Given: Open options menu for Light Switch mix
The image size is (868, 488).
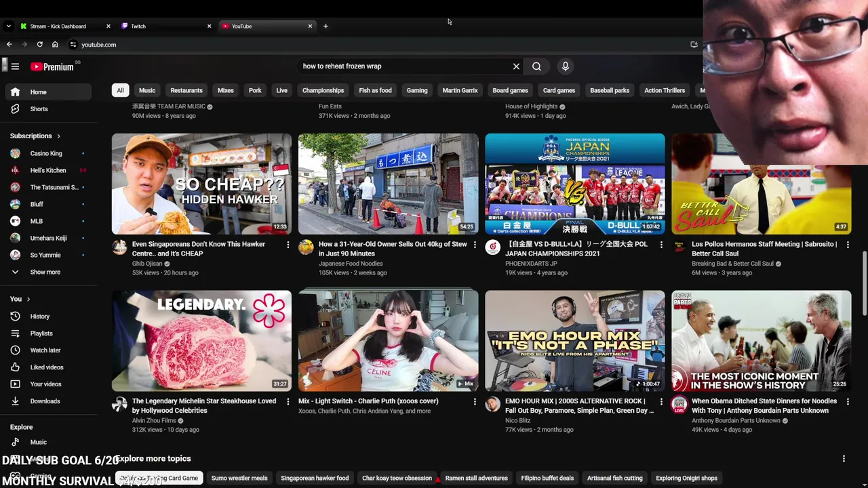Looking at the screenshot, I should point(474,402).
